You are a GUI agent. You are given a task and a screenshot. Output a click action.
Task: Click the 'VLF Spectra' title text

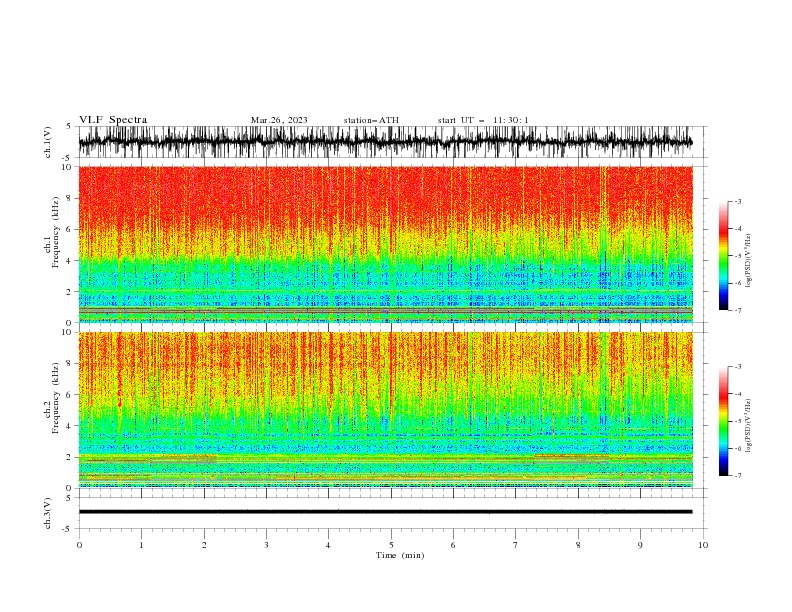[113, 120]
